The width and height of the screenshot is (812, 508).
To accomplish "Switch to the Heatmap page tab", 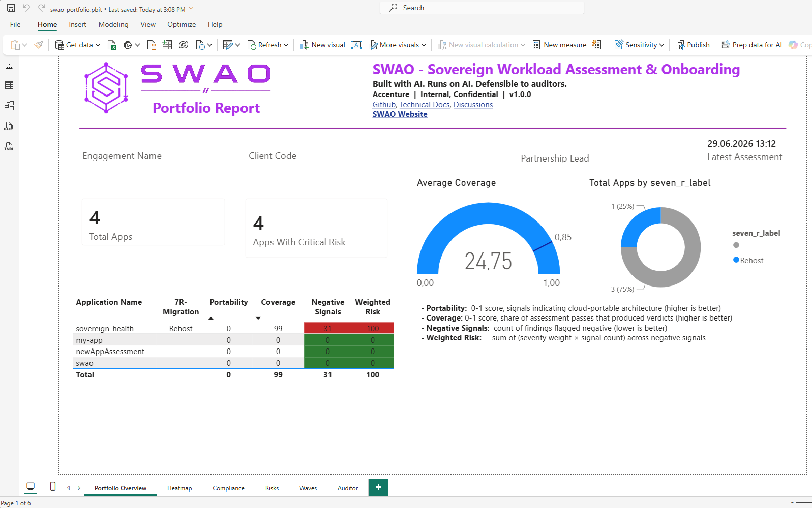I will [x=179, y=488].
